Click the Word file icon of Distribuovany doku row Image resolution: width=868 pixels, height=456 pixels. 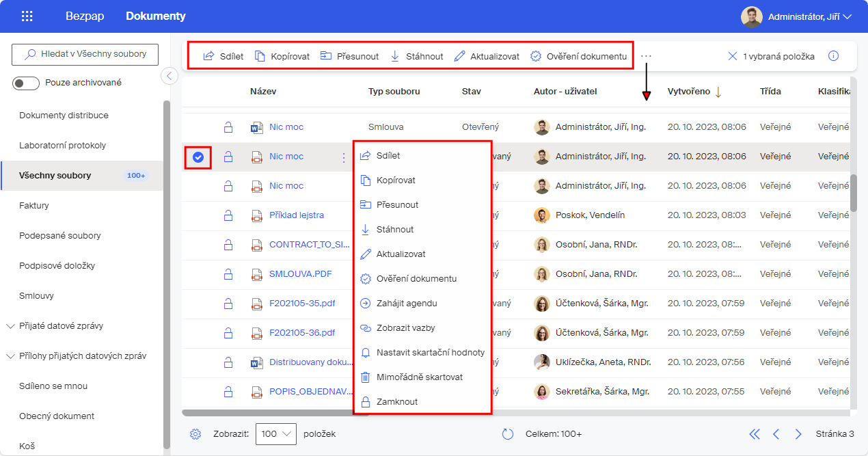point(257,362)
